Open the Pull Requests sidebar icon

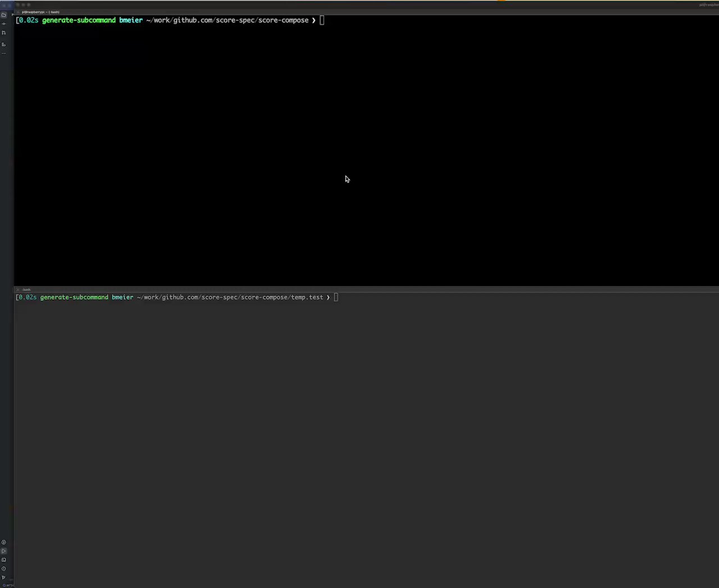coord(4,33)
